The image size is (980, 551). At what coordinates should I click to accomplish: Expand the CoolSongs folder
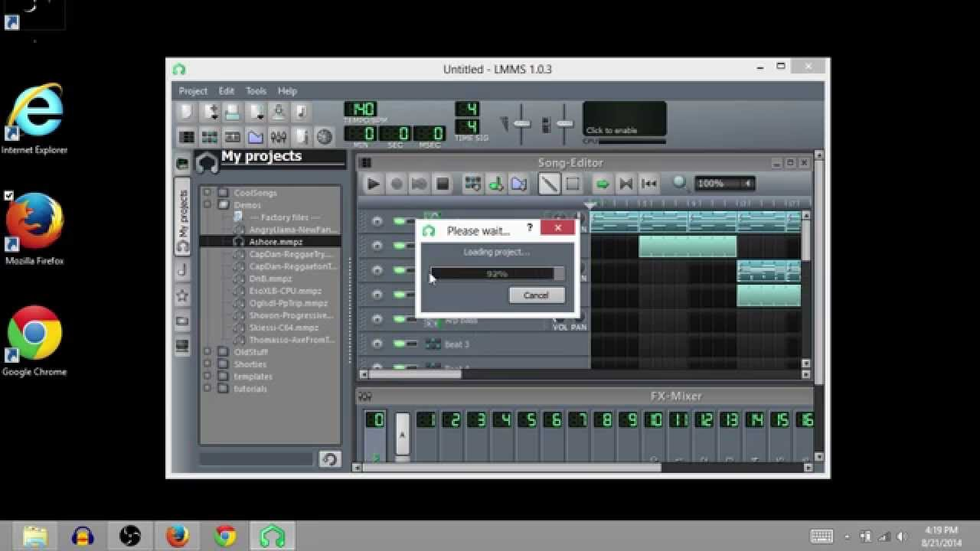pyautogui.click(x=207, y=192)
